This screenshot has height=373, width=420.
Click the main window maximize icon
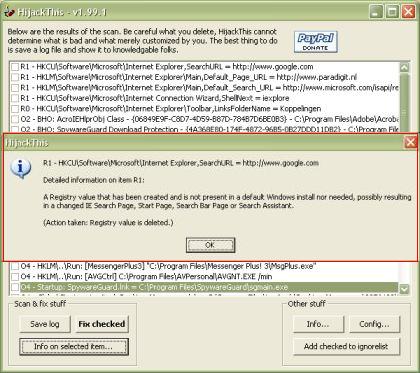(392, 12)
